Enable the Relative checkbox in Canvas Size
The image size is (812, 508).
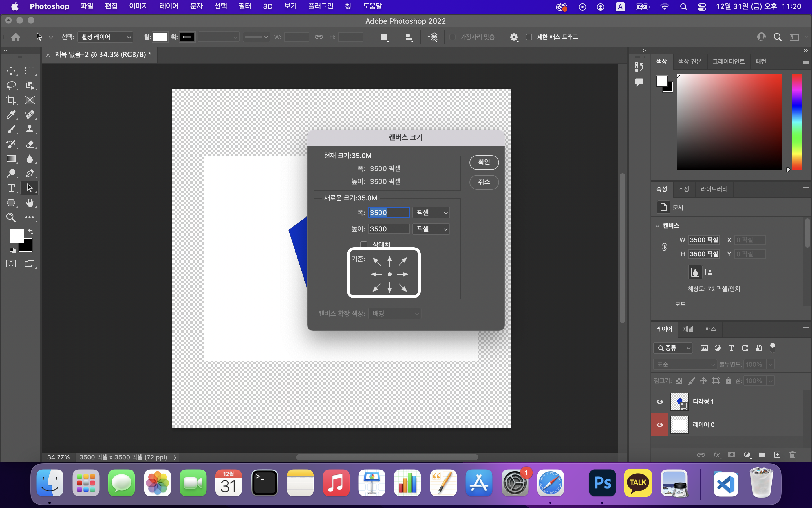coord(363,244)
